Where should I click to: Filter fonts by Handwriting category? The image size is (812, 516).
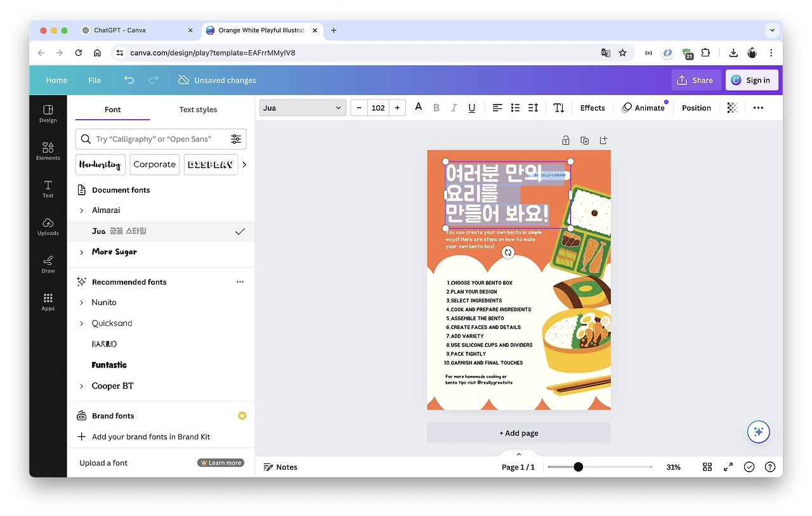[100, 165]
